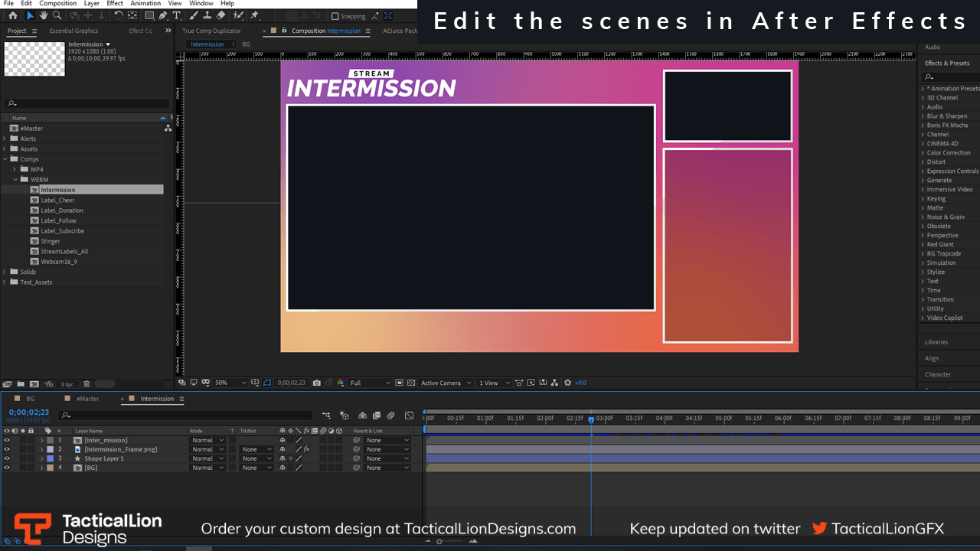Click the draft 3D icon in timeline

[x=345, y=416]
